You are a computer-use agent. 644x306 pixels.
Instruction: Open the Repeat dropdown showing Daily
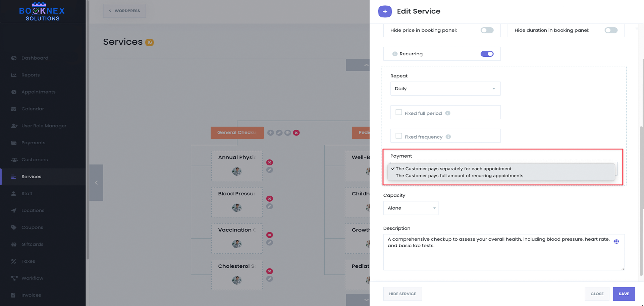click(x=445, y=89)
